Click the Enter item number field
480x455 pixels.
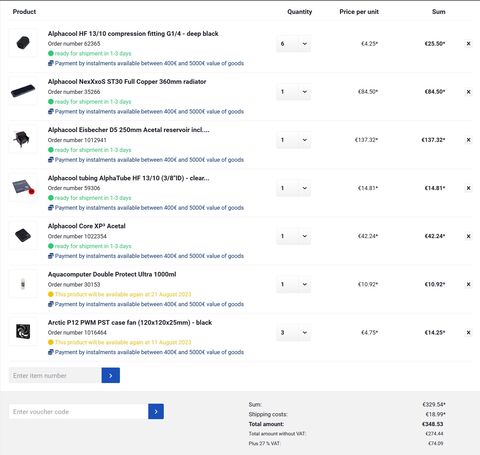click(x=55, y=375)
